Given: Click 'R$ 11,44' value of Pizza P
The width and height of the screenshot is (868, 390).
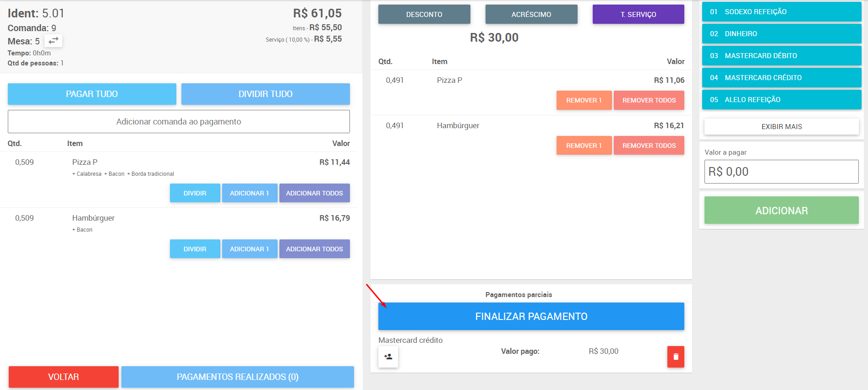Looking at the screenshot, I should (x=335, y=162).
